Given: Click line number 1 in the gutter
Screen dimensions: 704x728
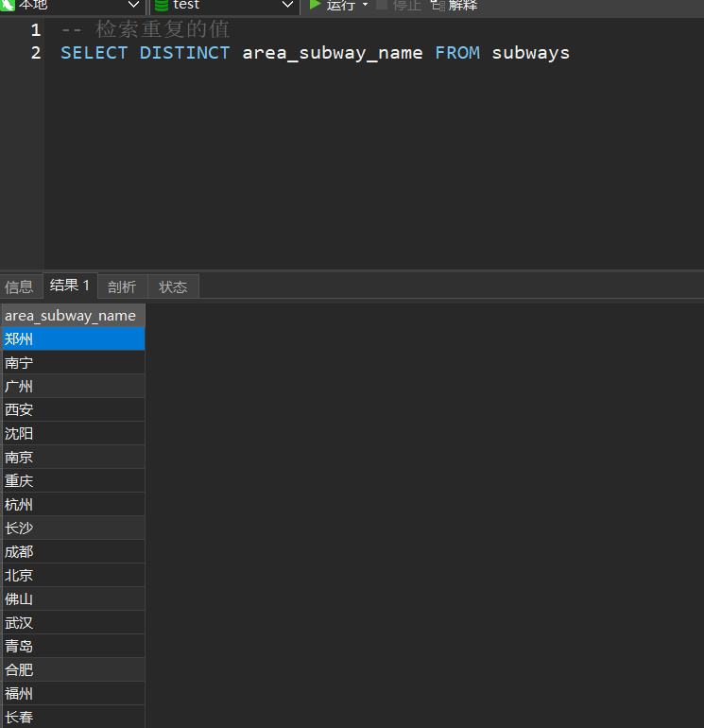Looking at the screenshot, I should point(36,30).
